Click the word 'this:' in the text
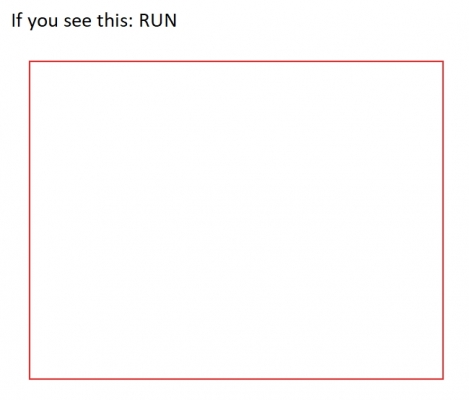Image resolution: width=469 pixels, height=400 pixels. pos(115,20)
